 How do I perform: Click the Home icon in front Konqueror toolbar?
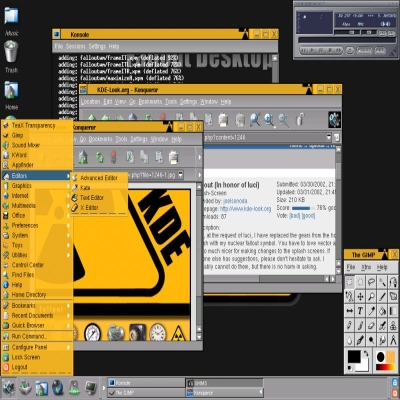click(x=83, y=157)
